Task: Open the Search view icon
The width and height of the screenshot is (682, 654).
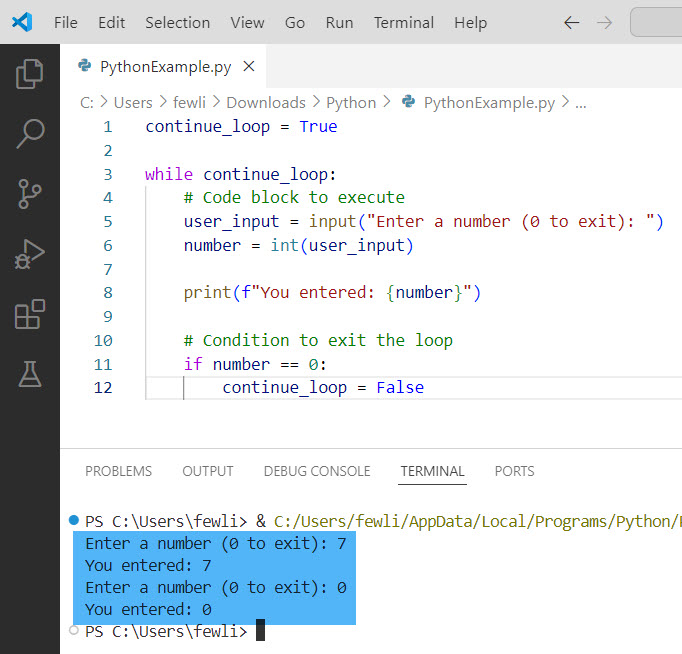Action: click(x=30, y=134)
